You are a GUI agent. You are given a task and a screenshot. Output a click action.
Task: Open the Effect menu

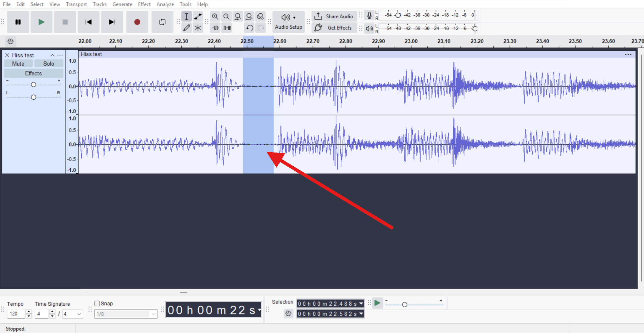point(144,4)
